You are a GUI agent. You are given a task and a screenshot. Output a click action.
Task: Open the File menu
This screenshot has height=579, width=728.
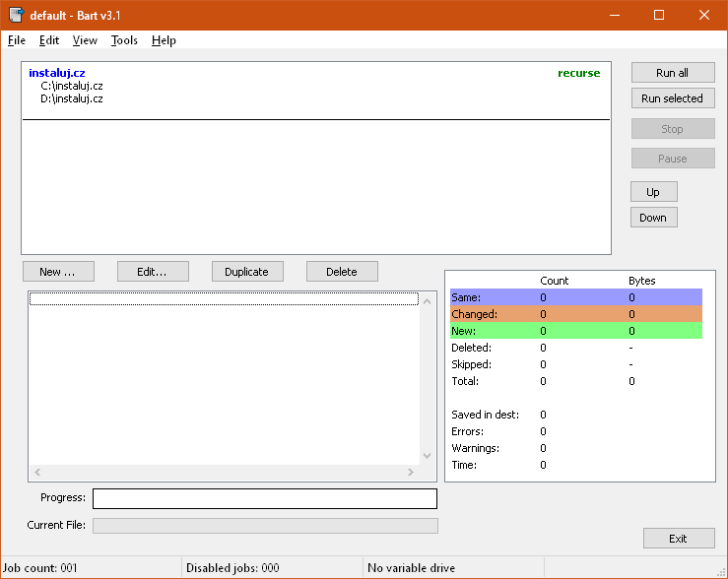coord(16,40)
